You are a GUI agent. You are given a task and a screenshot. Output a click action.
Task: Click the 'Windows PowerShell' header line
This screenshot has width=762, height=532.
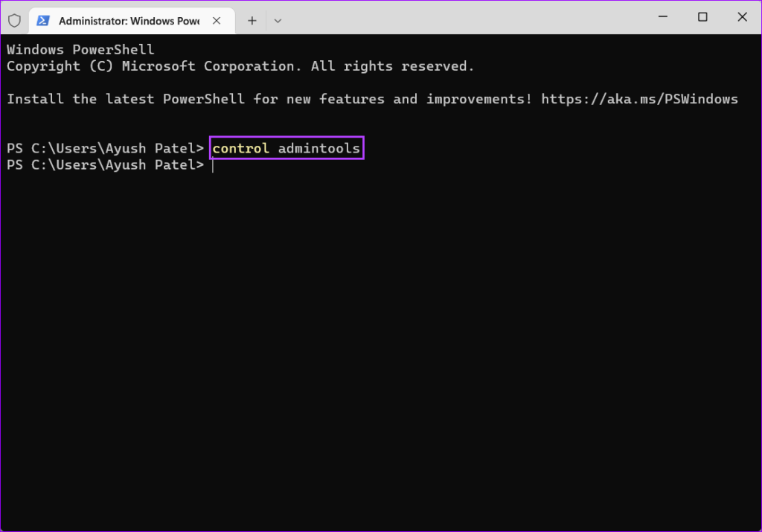point(80,50)
